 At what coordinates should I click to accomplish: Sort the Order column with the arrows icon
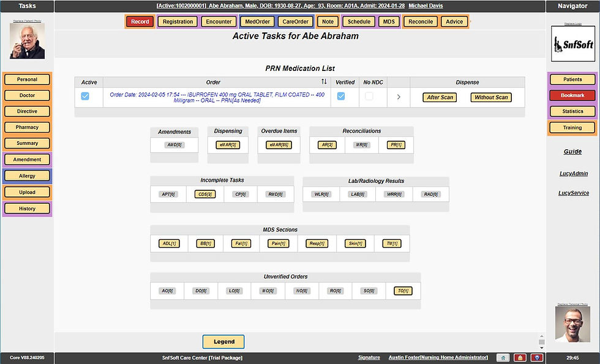(324, 82)
